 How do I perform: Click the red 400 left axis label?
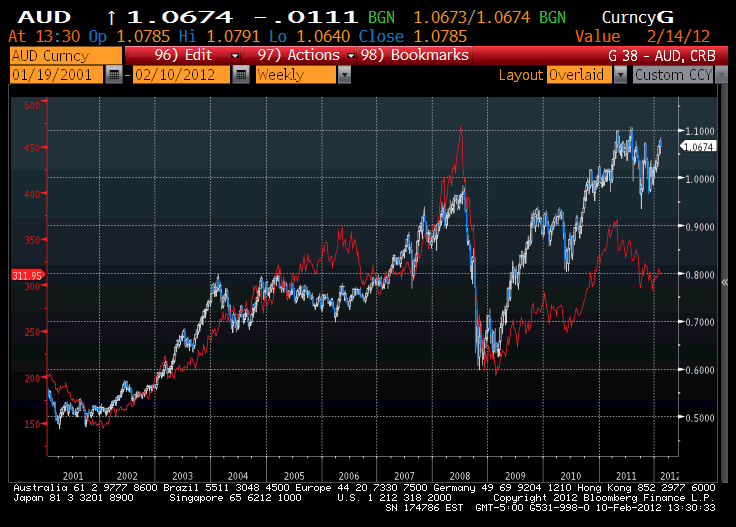click(x=32, y=194)
